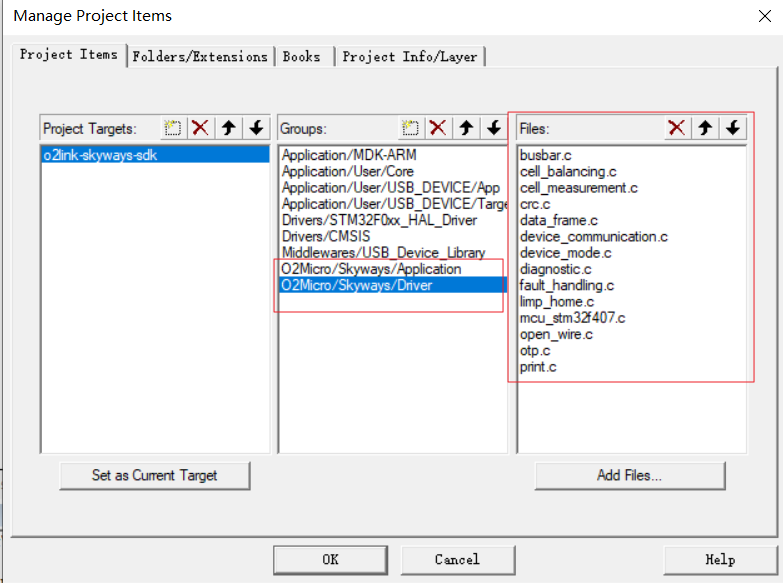Move project target down with the arrow

click(257, 128)
